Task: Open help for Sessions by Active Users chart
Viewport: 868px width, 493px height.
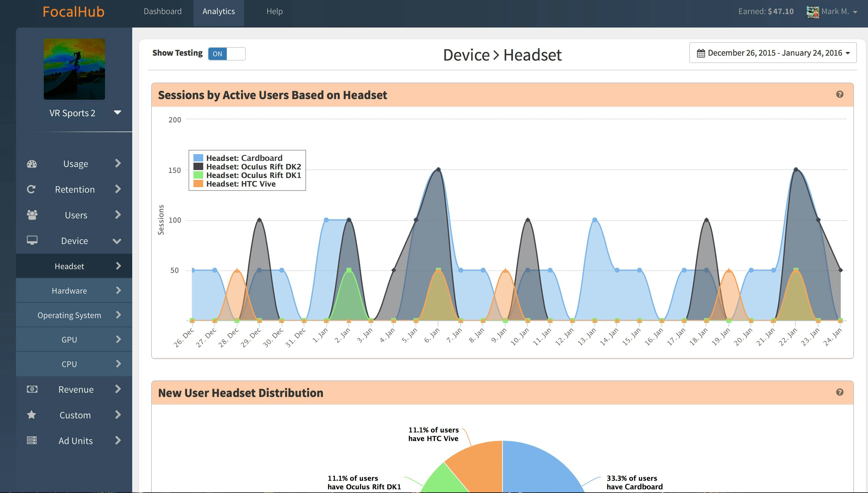Action: [x=839, y=95]
